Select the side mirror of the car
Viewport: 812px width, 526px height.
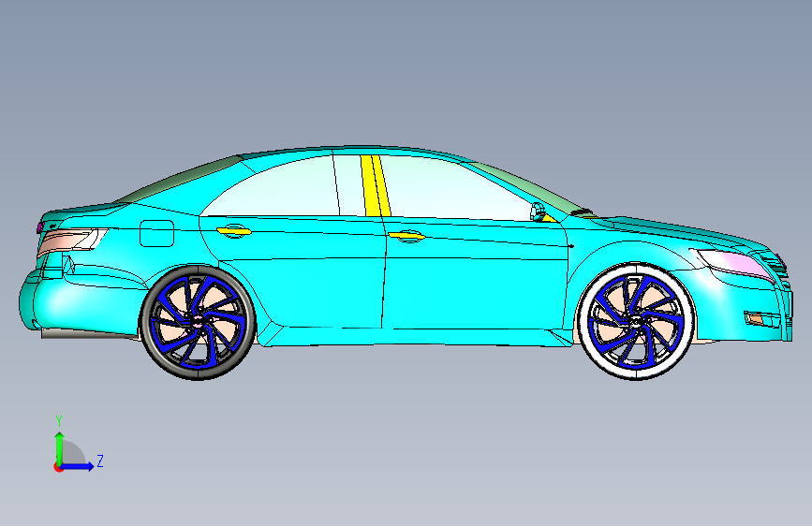(539, 212)
